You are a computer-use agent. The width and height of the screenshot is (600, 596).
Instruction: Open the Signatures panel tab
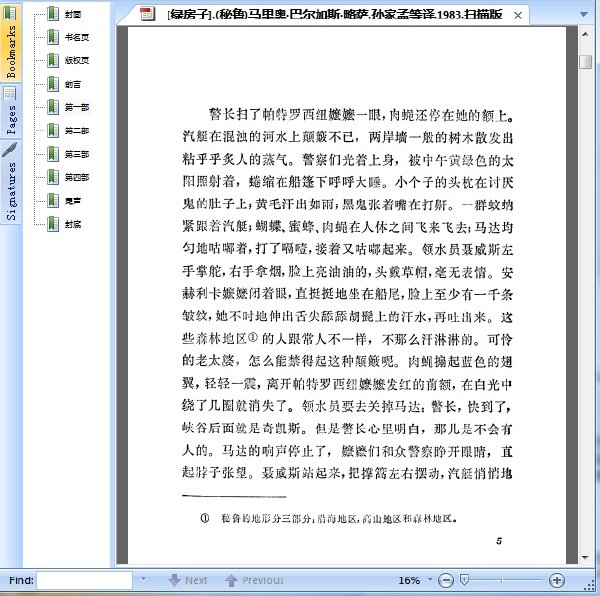(10, 182)
